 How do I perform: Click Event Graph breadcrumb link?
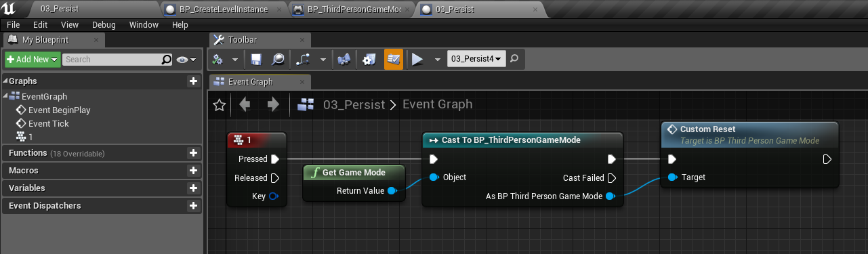point(437,104)
